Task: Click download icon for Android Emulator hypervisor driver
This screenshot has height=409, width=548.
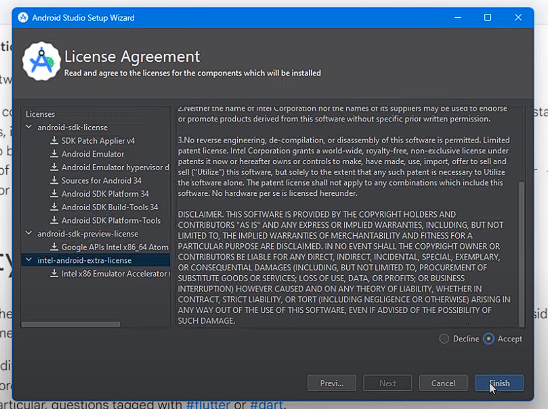Action: click(54, 167)
